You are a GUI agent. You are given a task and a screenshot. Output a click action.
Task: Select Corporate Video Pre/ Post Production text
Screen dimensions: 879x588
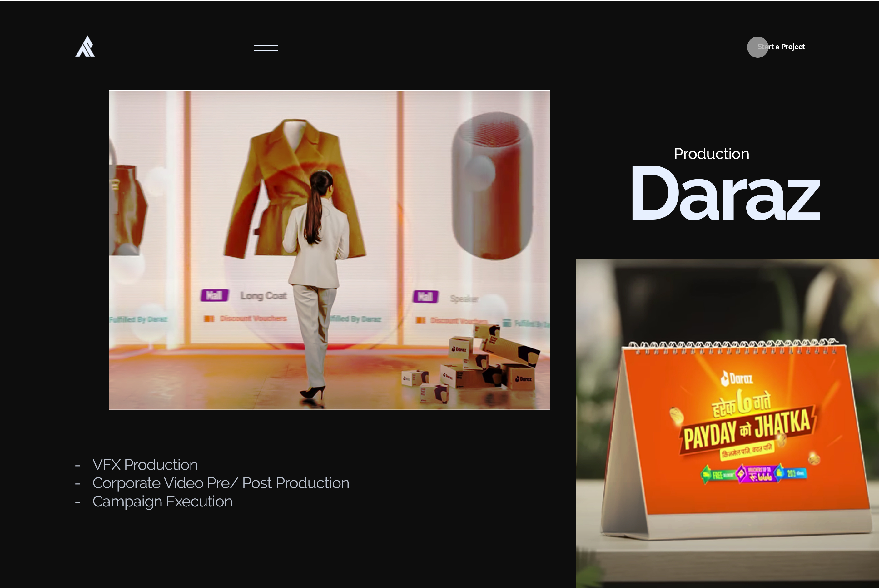pyautogui.click(x=221, y=483)
